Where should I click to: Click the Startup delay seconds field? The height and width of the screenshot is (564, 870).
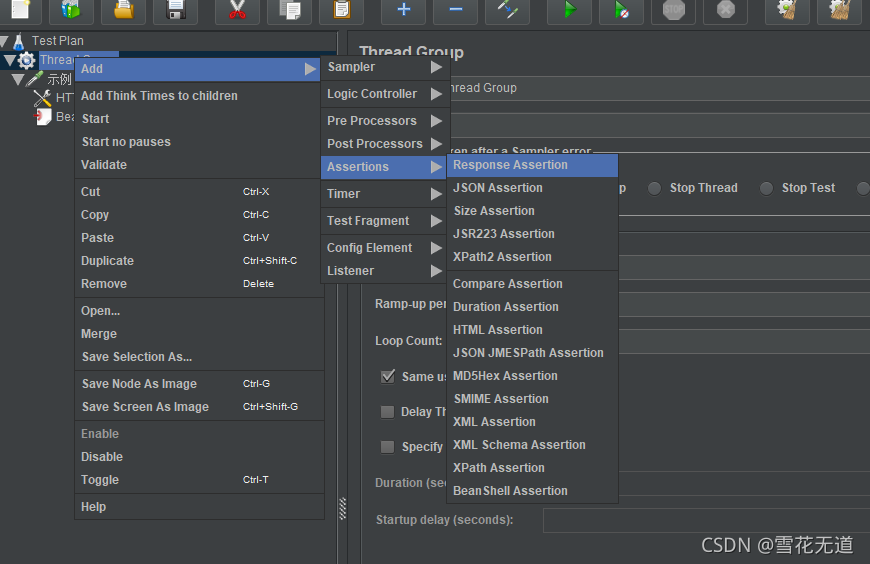coord(706,521)
